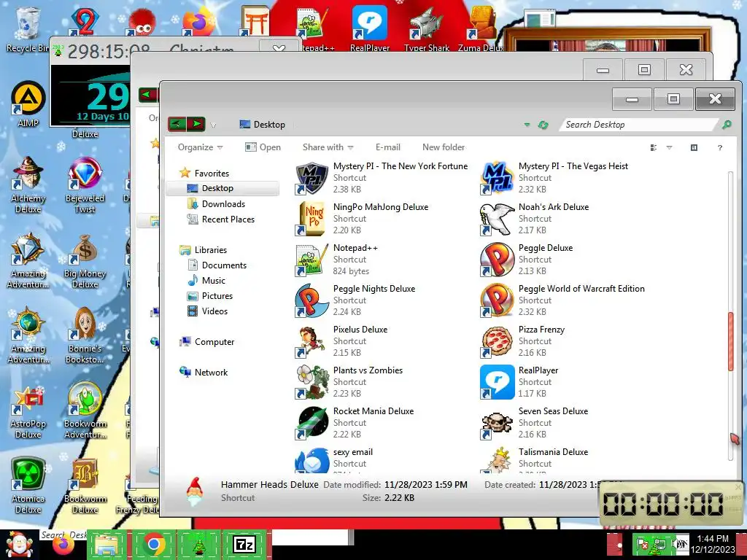Go back using green back arrow
The width and height of the screenshot is (747, 560).
[x=177, y=124]
